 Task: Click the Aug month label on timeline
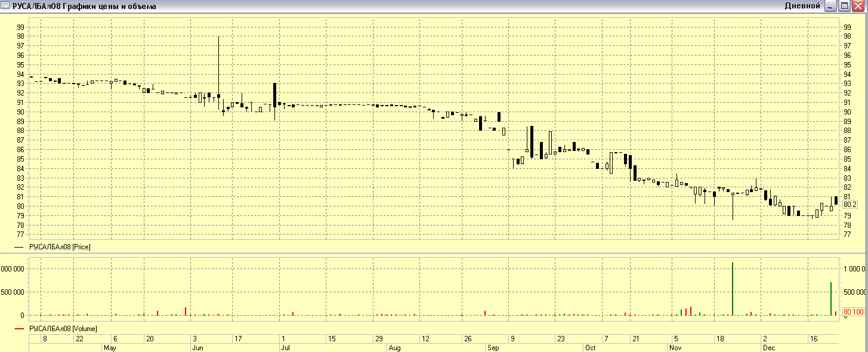click(394, 347)
